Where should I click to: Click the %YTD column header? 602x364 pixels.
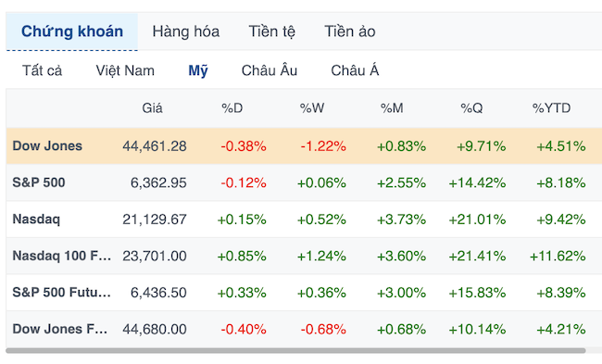point(551,108)
